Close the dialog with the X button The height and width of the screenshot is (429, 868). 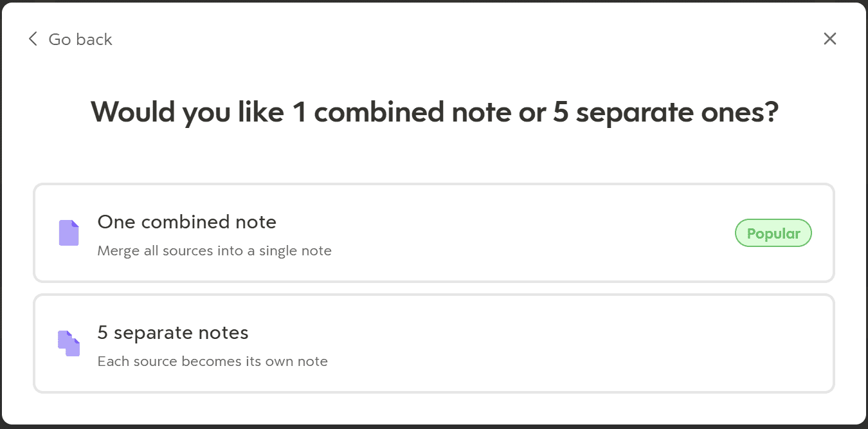pos(830,39)
